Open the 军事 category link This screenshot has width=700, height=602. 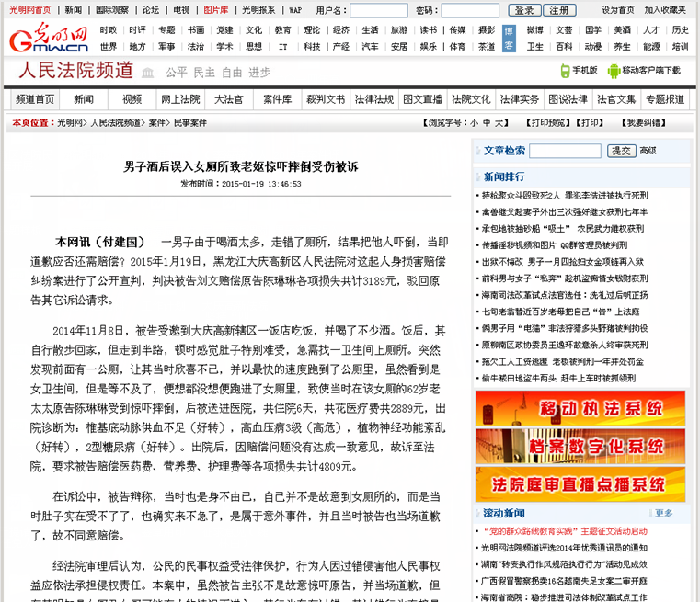[167, 46]
